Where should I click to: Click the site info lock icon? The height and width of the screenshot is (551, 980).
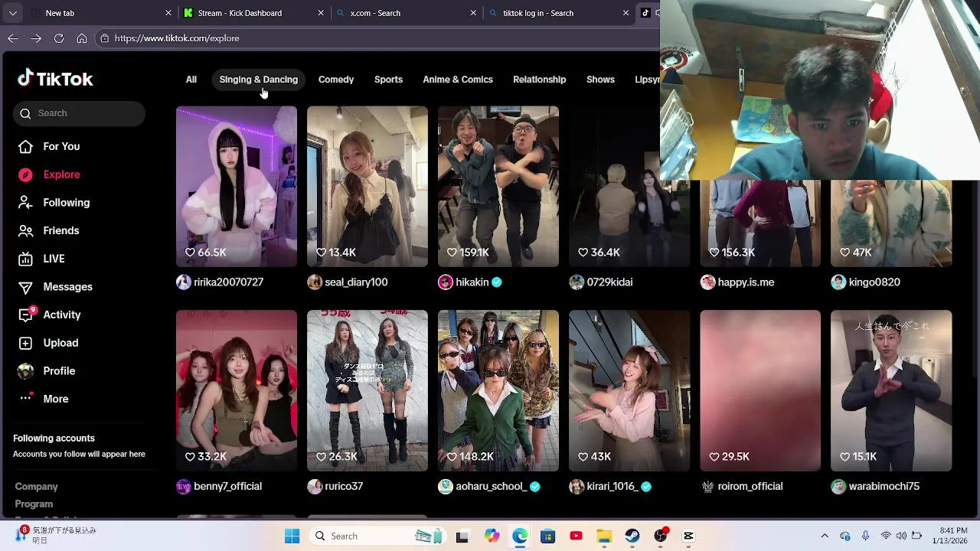click(104, 38)
